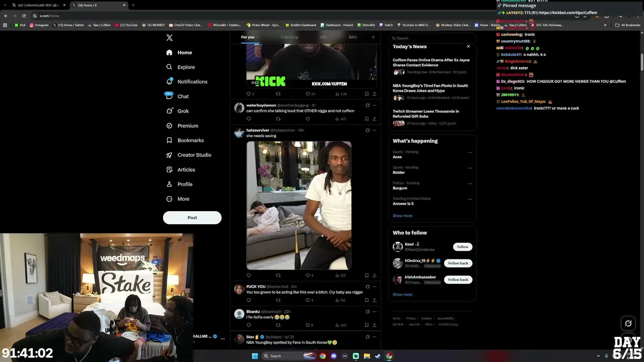The image size is (644, 362).
Task: Open options for the Rolder trend
Action: (x=470, y=168)
